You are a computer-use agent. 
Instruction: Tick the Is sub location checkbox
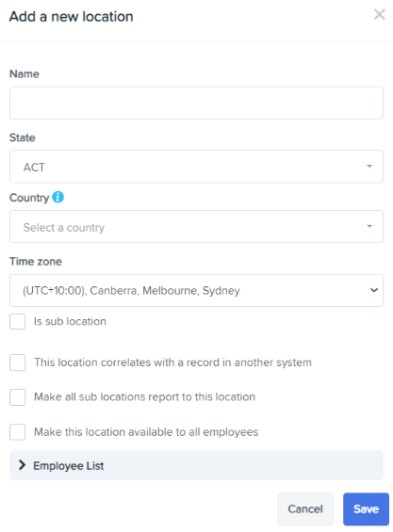click(17, 321)
